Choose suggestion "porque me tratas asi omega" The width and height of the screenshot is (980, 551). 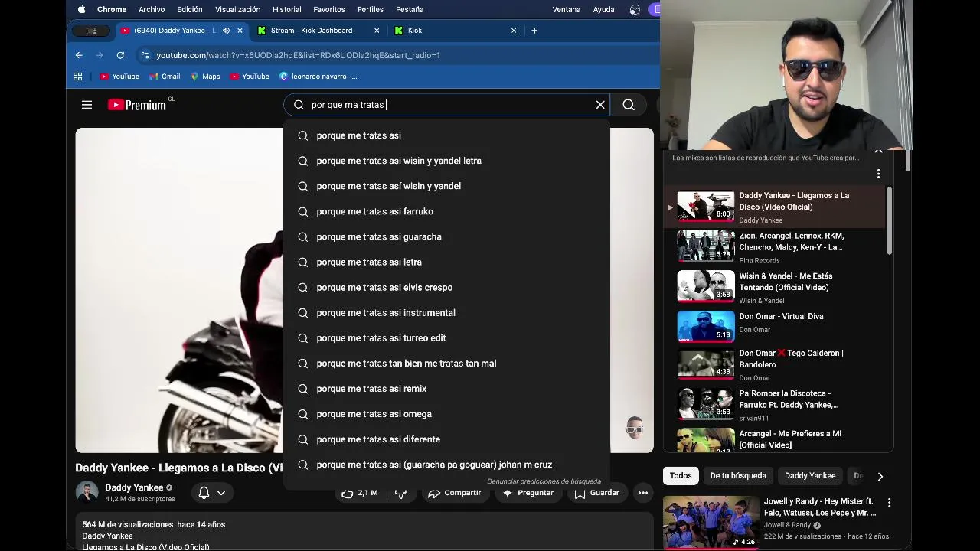click(x=446, y=414)
